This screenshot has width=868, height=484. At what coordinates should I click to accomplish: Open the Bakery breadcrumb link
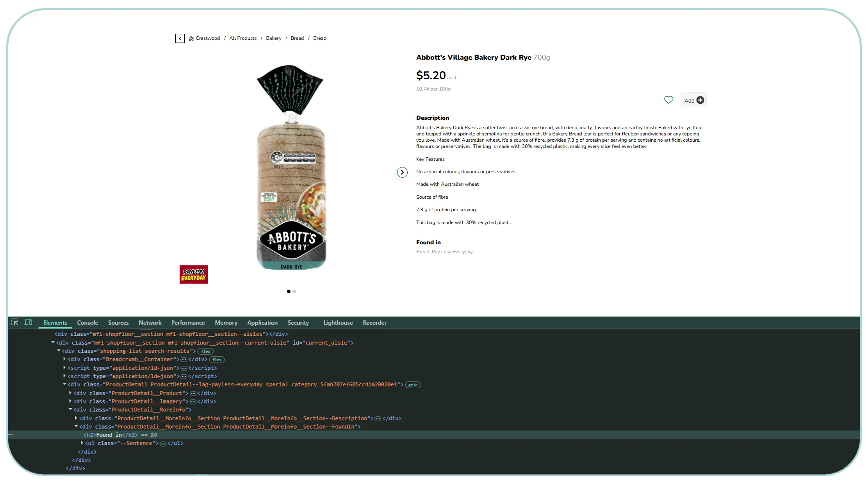coord(274,38)
